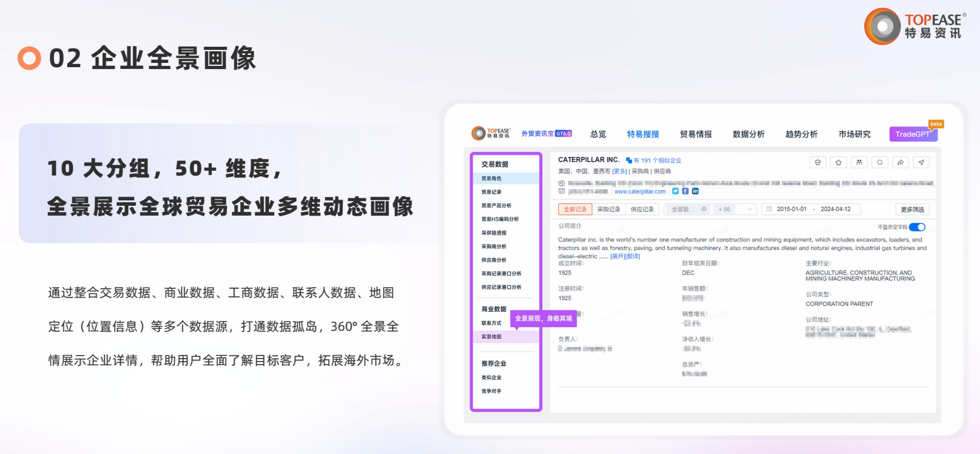Open the 趋势分析 nav tab

tap(801, 134)
